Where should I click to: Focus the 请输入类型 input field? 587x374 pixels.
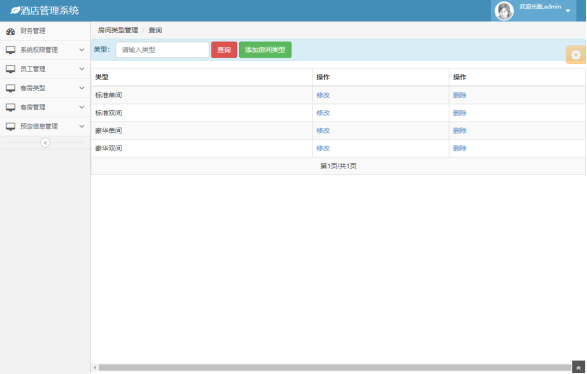click(x=162, y=50)
